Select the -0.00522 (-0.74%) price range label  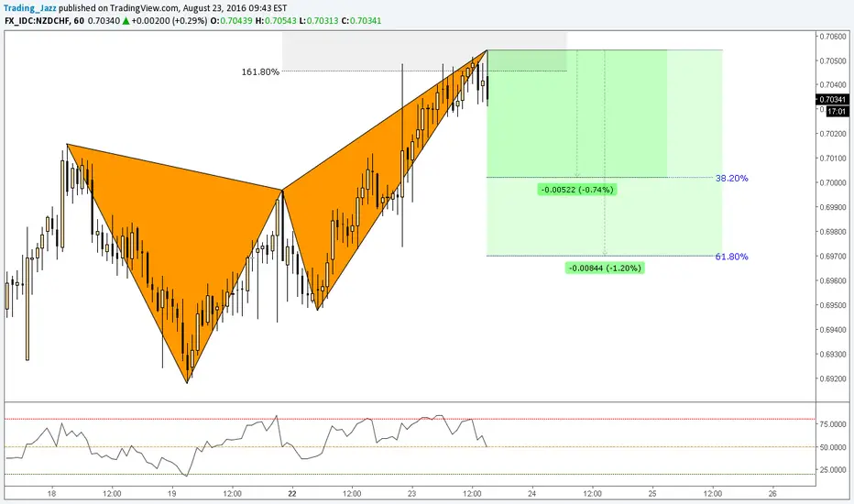(x=576, y=190)
